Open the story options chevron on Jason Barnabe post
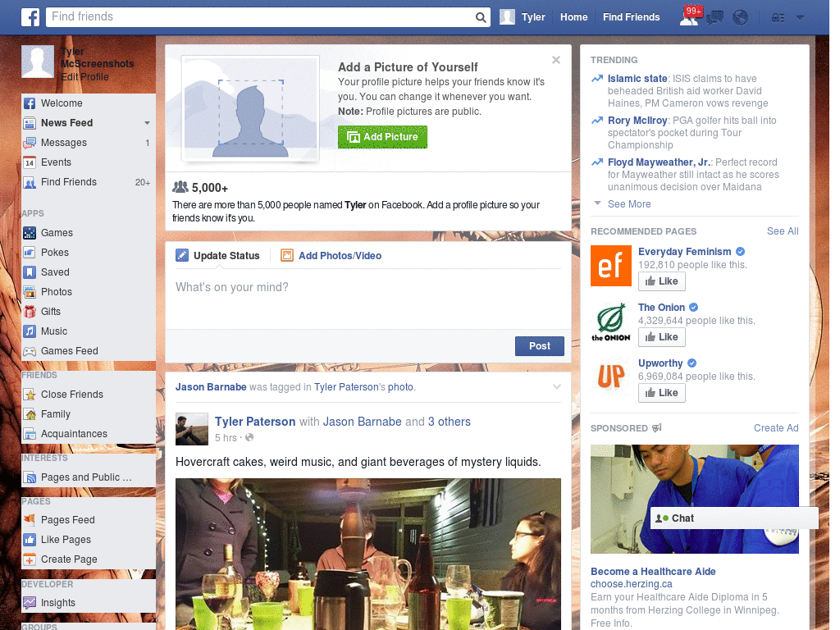Screen dimensions: 840x630 557,387
